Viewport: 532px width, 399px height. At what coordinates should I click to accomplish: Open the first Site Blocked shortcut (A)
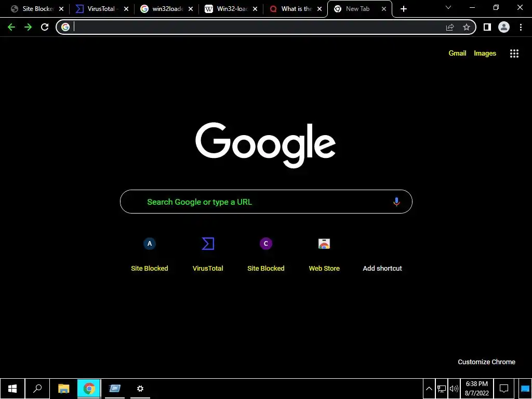tap(150, 255)
